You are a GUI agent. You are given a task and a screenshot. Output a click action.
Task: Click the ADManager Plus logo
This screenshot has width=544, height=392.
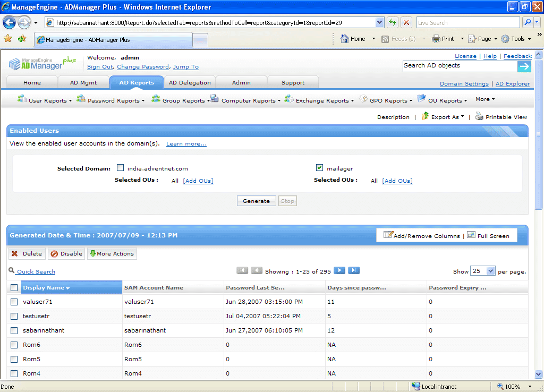(42, 63)
